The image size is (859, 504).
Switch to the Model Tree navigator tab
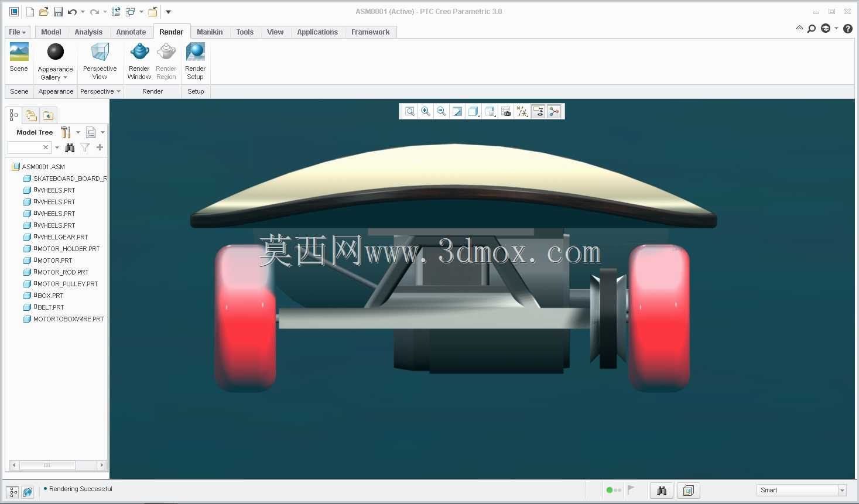[13, 115]
